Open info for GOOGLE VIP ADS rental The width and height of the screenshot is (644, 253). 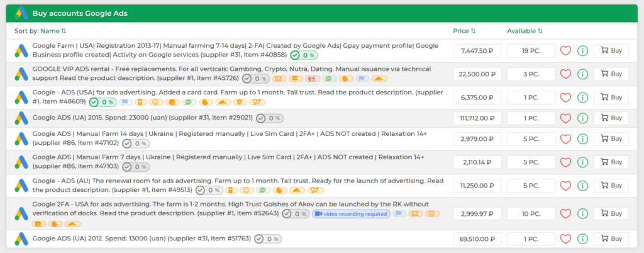(x=582, y=74)
